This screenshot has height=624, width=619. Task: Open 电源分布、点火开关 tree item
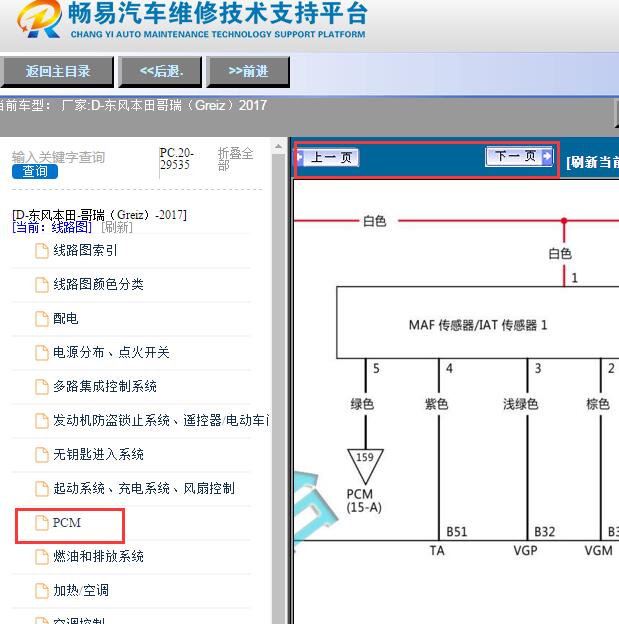111,352
